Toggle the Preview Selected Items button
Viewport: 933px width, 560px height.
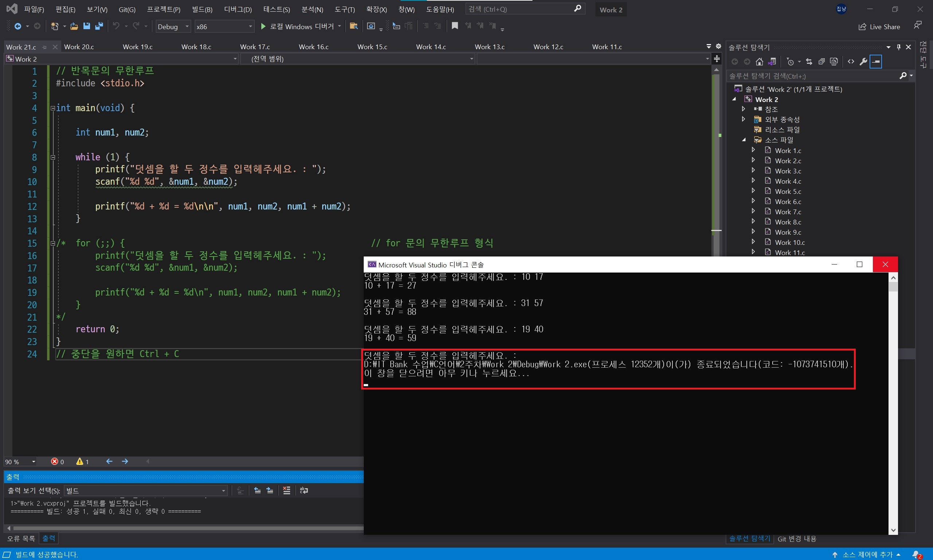(x=876, y=62)
